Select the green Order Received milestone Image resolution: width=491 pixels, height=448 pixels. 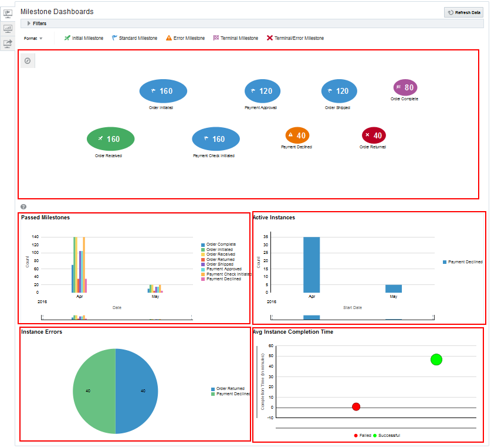click(x=110, y=139)
